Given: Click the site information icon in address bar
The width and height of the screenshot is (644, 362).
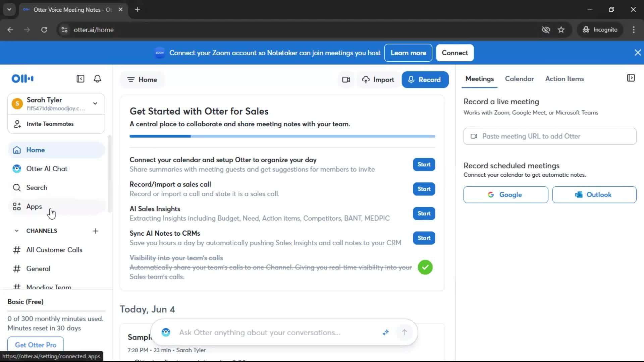Looking at the screenshot, I should pyautogui.click(x=64, y=30).
